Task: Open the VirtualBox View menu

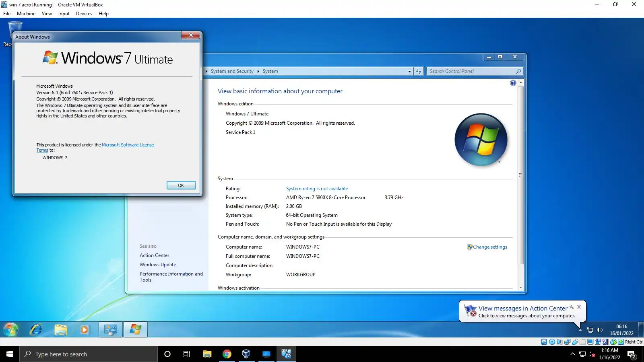Action: pos(47,13)
